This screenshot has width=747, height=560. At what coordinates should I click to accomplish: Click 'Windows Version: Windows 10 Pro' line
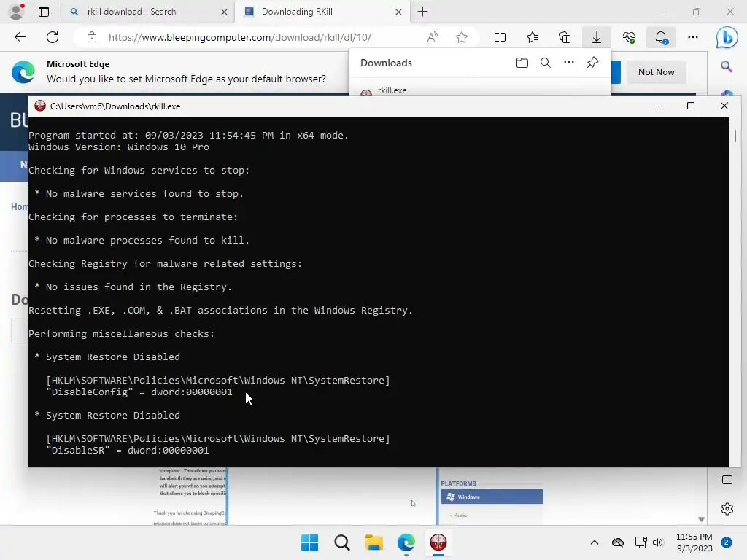click(x=119, y=147)
